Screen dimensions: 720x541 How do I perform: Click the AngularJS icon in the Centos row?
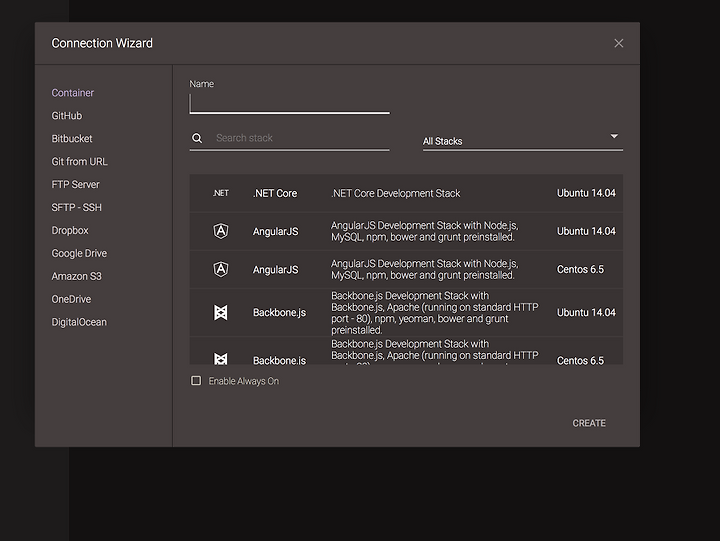click(221, 269)
